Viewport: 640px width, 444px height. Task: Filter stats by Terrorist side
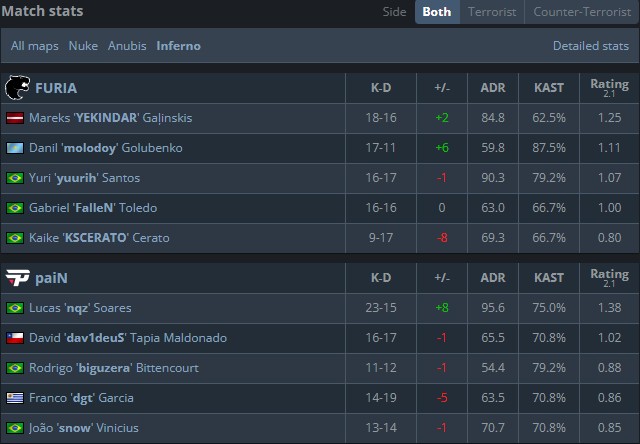click(491, 12)
